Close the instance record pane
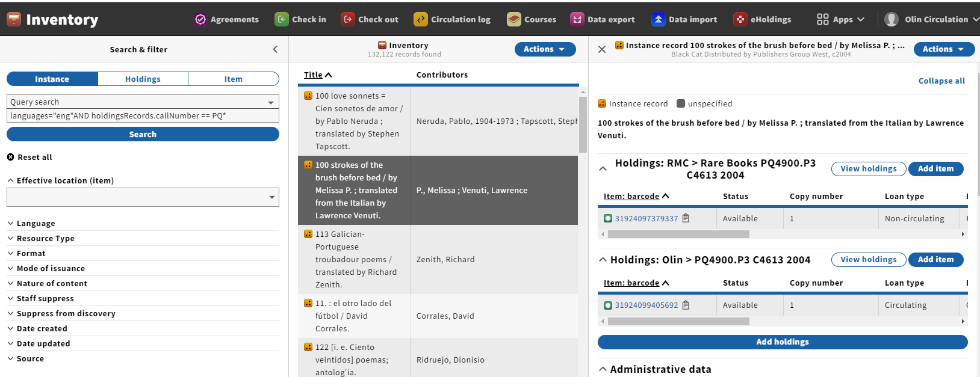Image resolution: width=980 pixels, height=377 pixels. point(602,49)
